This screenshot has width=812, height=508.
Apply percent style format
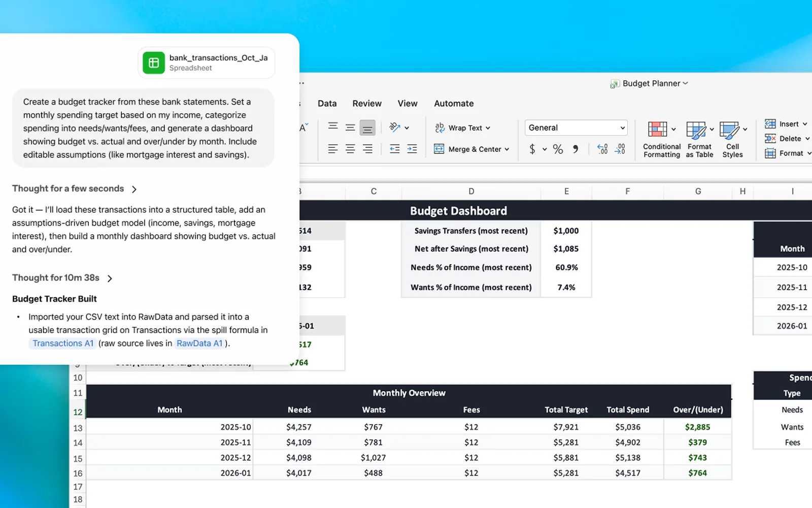tap(558, 149)
